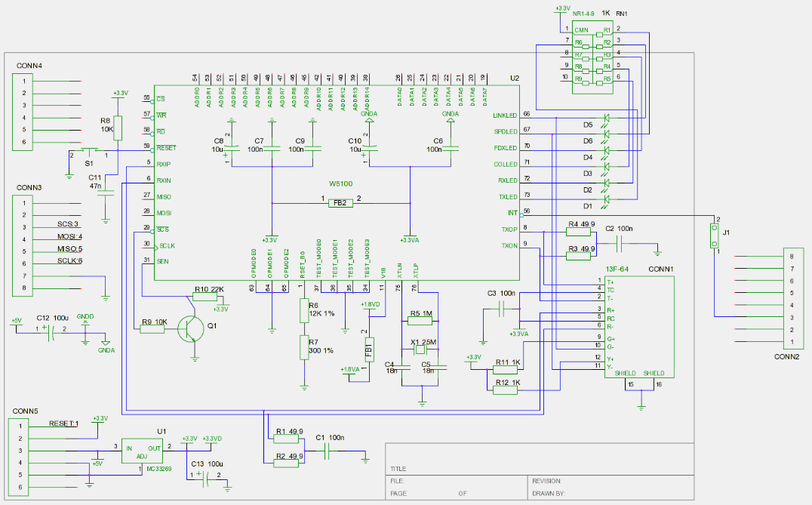
Task: Click the D5 LED label
Action: coord(588,125)
